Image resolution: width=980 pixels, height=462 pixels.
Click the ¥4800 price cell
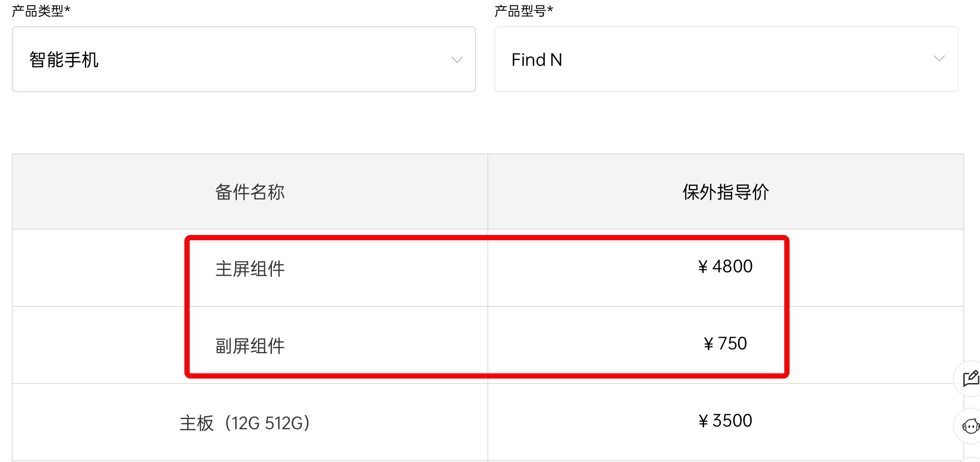(726, 267)
